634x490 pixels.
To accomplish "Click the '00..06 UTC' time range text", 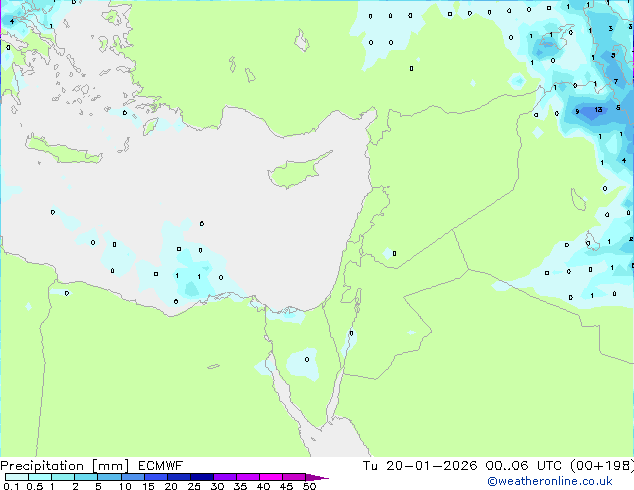I will [524, 466].
